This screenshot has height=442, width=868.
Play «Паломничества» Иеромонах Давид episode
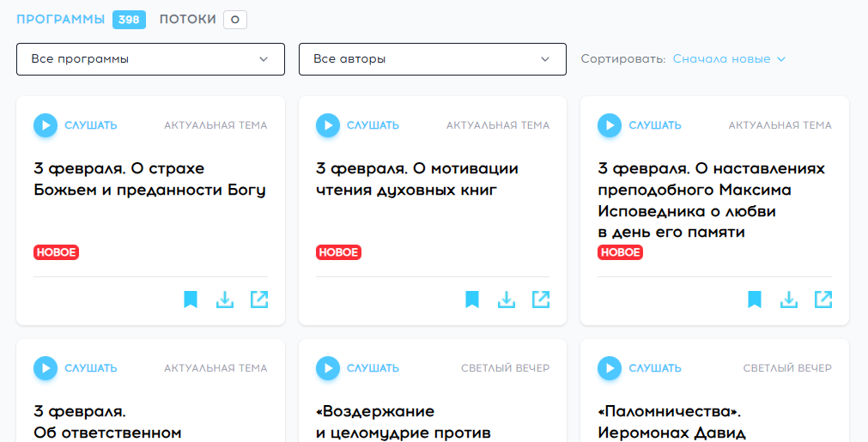[610, 368]
